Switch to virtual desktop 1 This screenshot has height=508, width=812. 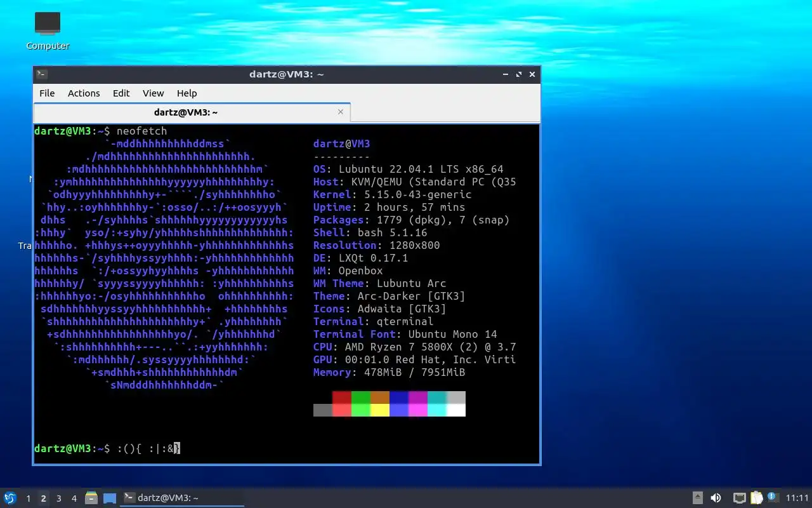[28, 498]
